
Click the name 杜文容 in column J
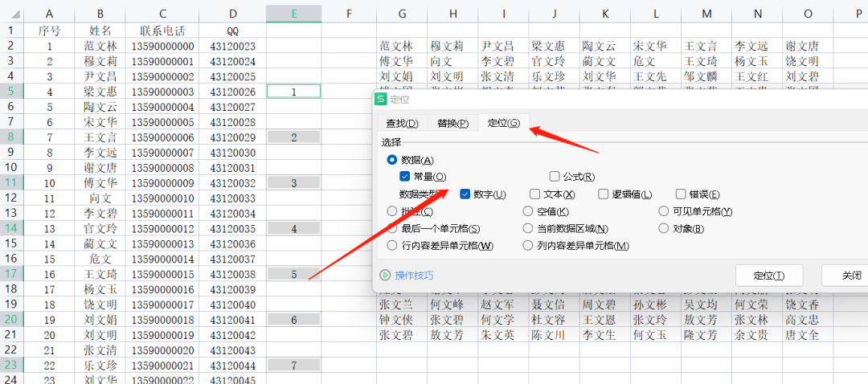pos(548,320)
